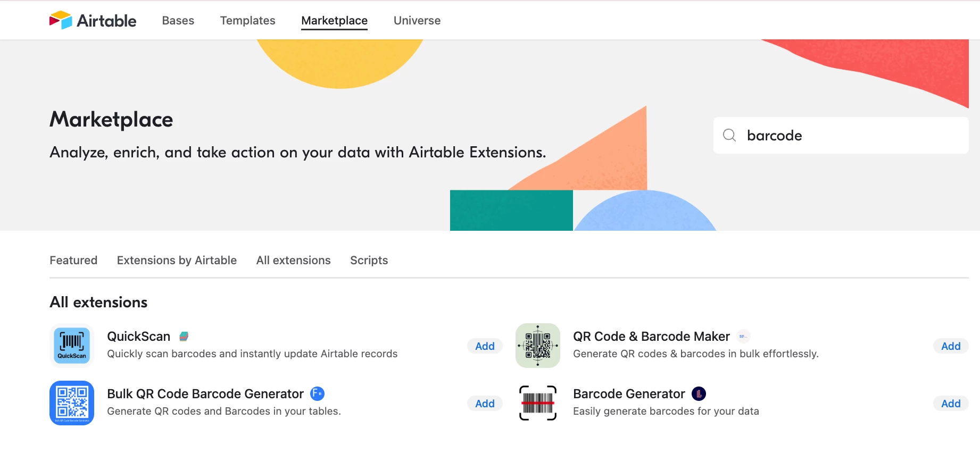
Task: Add the QuickScan extension
Action: 485,346
